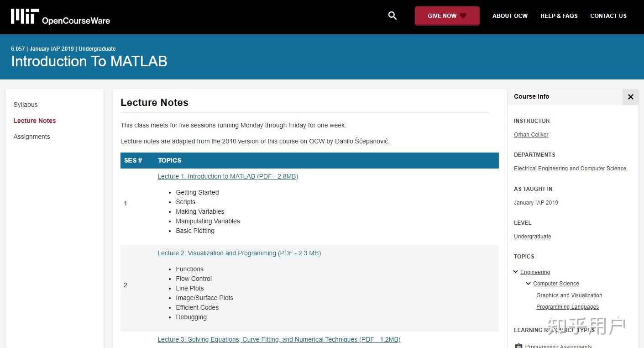This screenshot has width=644, height=348.
Task: Select the Functions bullet text
Action: (x=189, y=269)
